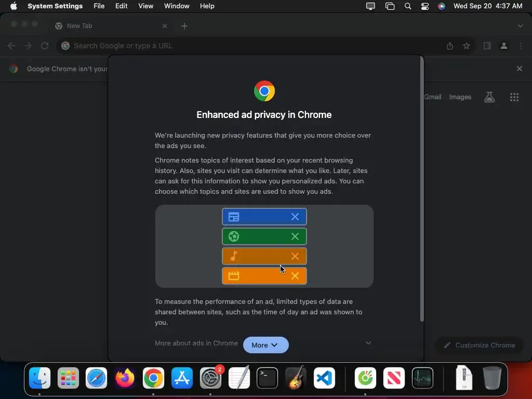This screenshot has width=532, height=399.
Task: Open the System Settings menu
Action: (55, 6)
